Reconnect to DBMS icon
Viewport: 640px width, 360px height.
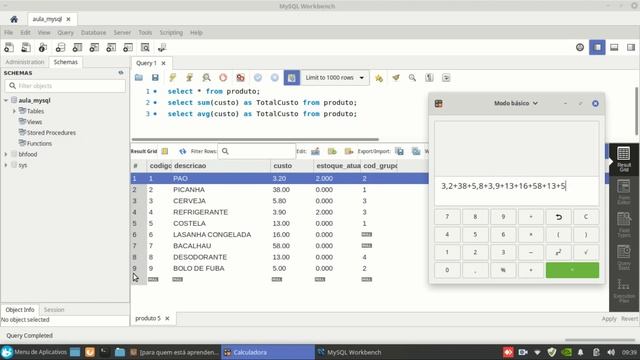tap(162, 48)
